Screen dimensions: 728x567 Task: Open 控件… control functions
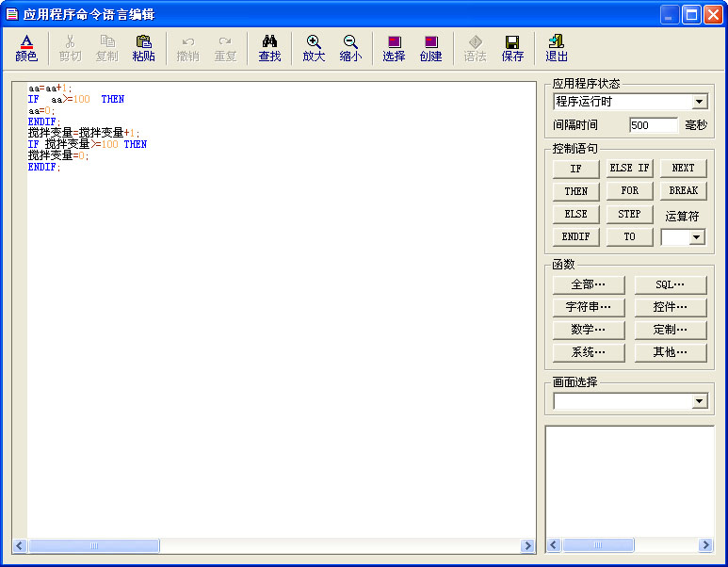[671, 307]
